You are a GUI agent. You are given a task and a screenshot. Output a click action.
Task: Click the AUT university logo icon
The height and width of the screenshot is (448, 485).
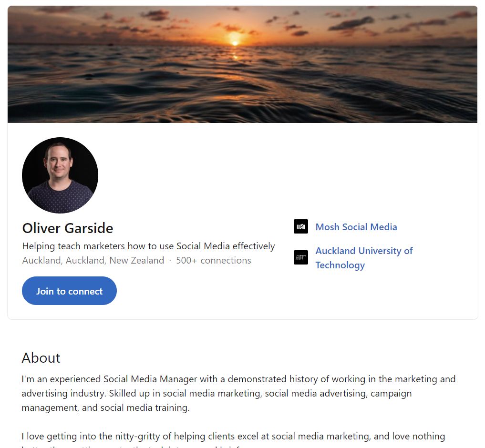[x=300, y=257]
